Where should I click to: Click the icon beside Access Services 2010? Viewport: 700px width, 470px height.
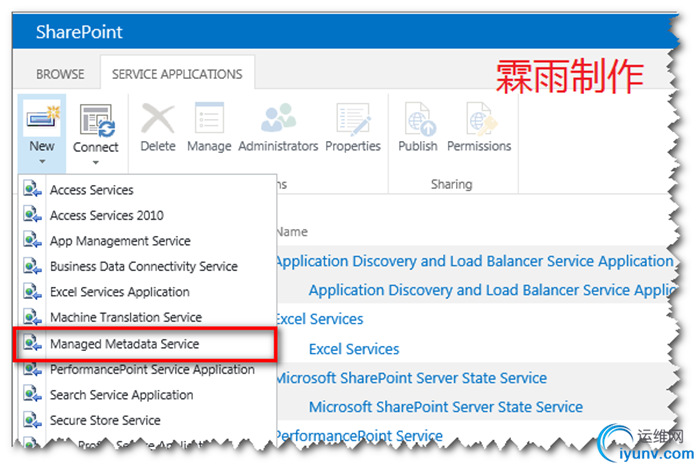coord(32,215)
